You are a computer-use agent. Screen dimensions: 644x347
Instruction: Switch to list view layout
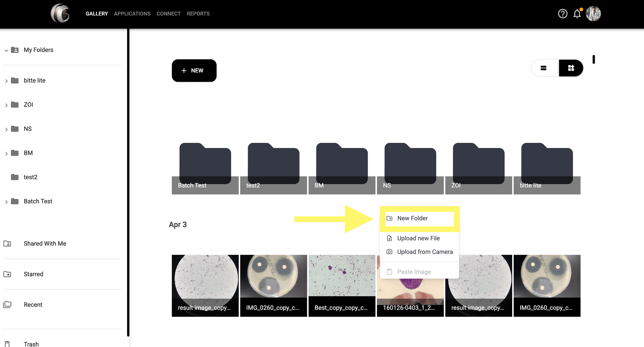(x=544, y=68)
